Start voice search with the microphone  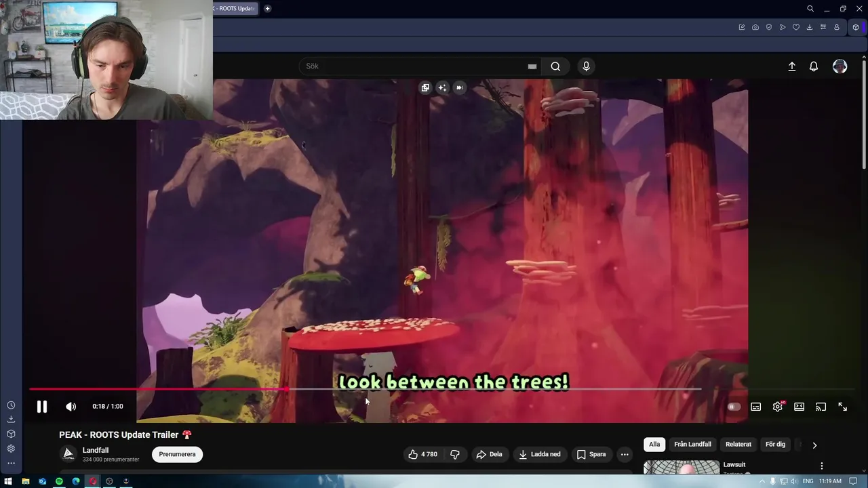586,66
